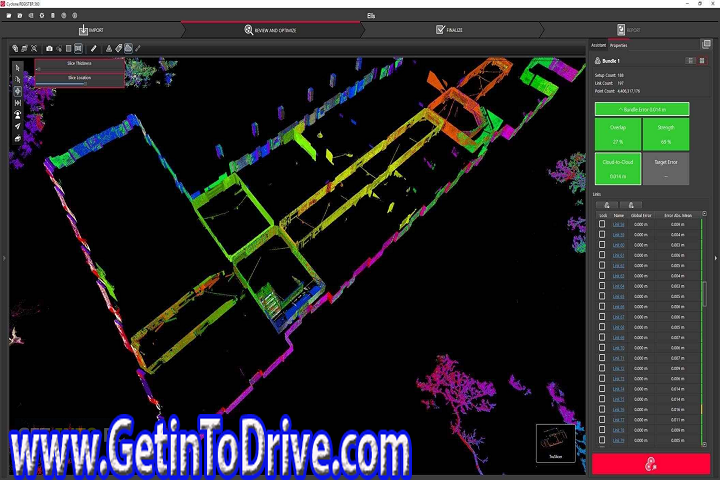Select the second pointer pick tool in left toolbar
Viewport: 720px width, 480px height.
click(x=17, y=79)
